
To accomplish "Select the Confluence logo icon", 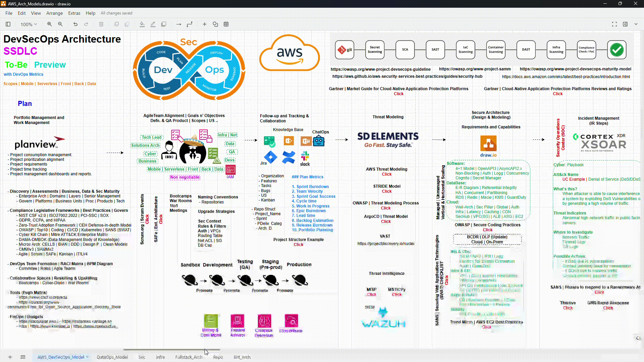I will click(x=288, y=157).
